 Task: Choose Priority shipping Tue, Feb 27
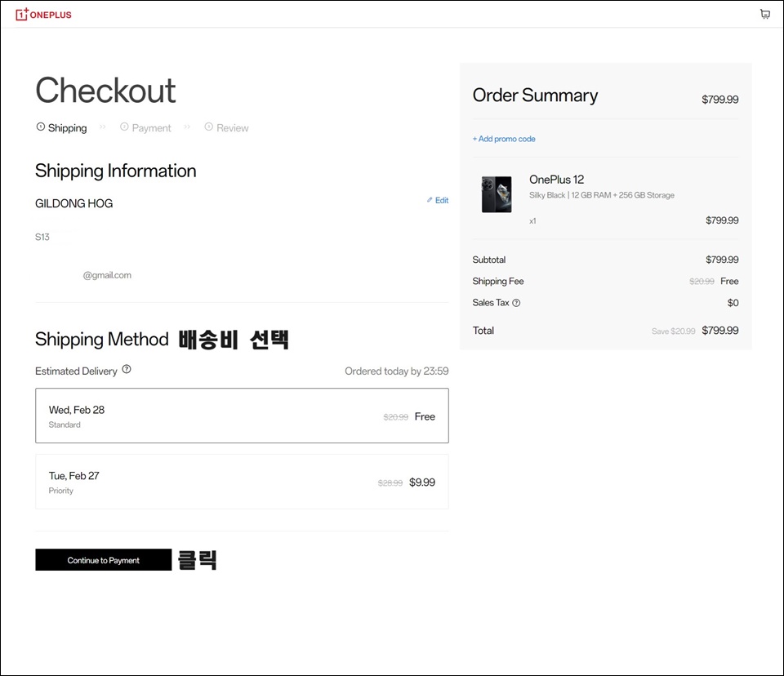pyautogui.click(x=242, y=482)
